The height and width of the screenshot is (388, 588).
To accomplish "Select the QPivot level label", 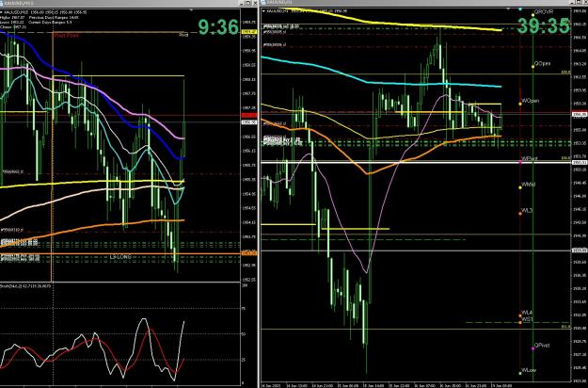I will 542,346.
